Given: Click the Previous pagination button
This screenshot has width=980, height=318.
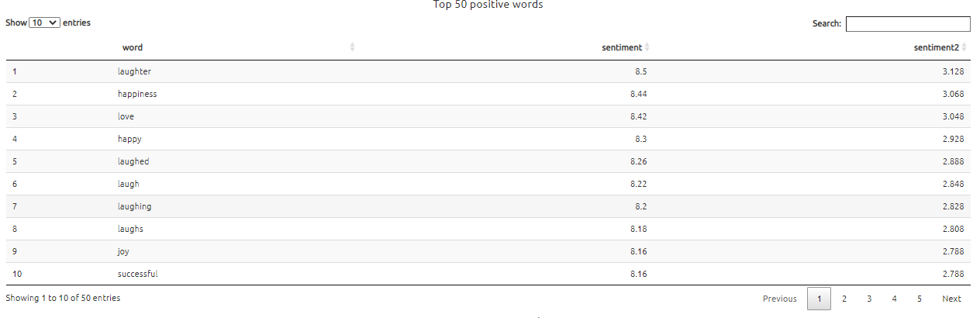Looking at the screenshot, I should pyautogui.click(x=779, y=299).
